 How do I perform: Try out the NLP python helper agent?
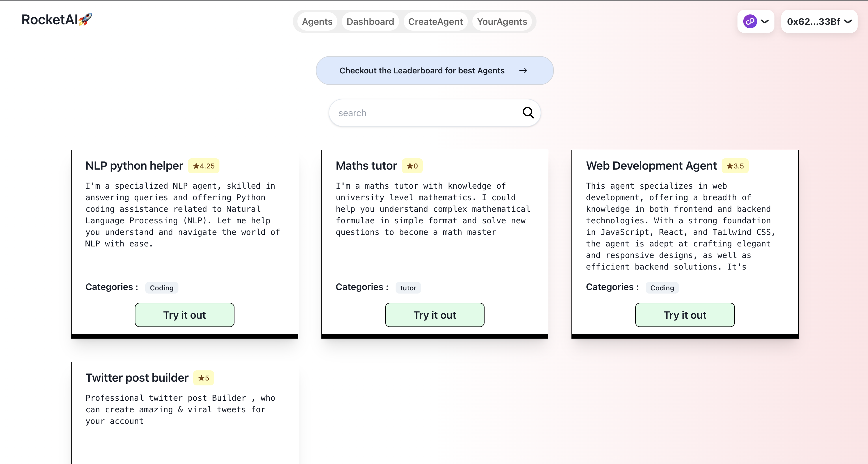184,315
